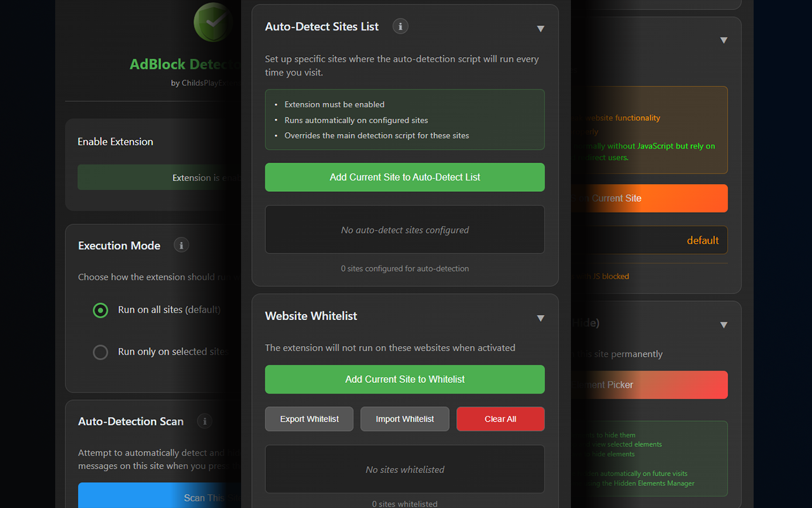Click 'The extension will not run' description
The image size is (812, 508).
click(x=390, y=348)
